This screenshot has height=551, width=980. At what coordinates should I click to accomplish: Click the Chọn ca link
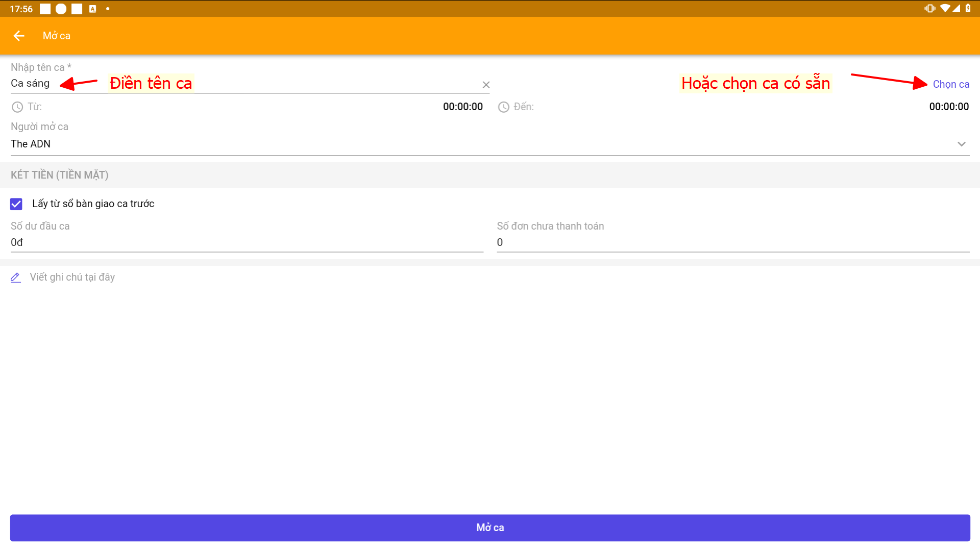[x=951, y=85]
